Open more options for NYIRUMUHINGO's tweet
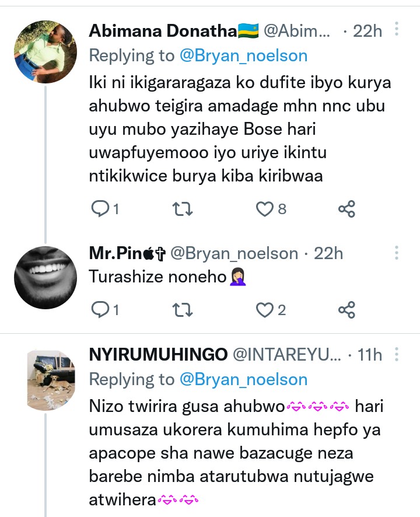 coord(397,354)
